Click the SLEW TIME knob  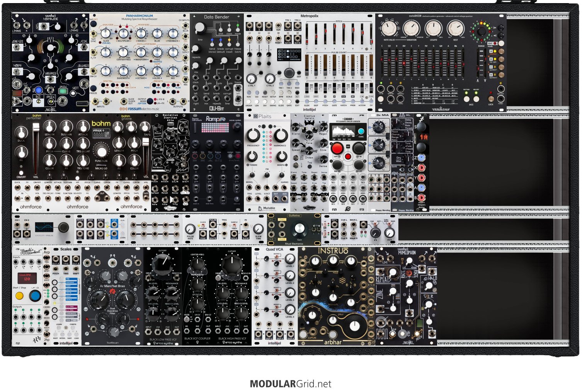[x=258, y=229]
